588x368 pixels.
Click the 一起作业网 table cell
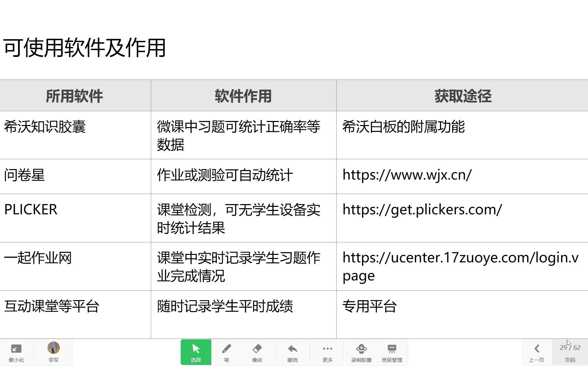point(75,266)
